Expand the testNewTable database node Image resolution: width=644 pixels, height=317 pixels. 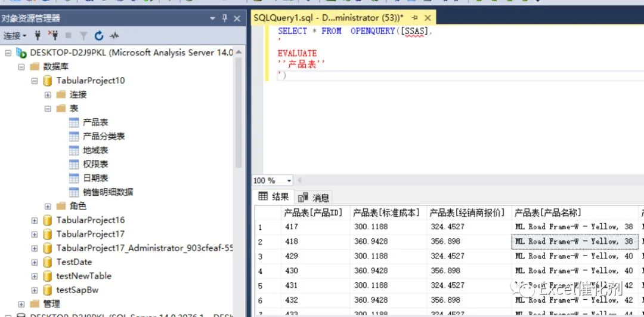pyautogui.click(x=35, y=276)
